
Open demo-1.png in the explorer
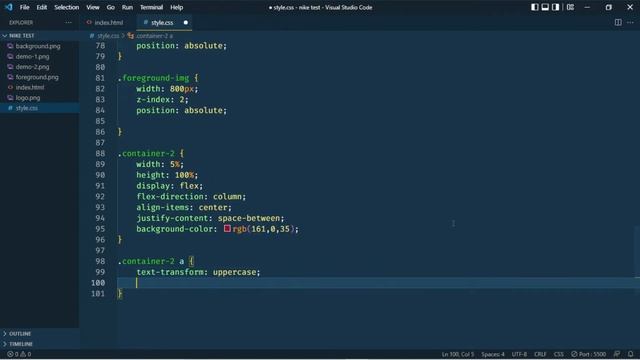tap(32, 56)
